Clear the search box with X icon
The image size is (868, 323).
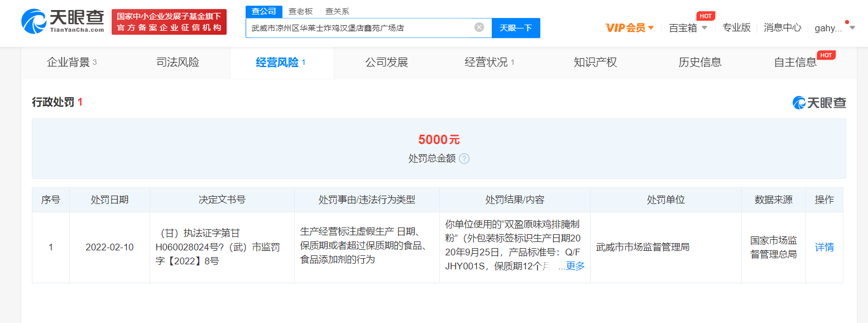click(479, 27)
